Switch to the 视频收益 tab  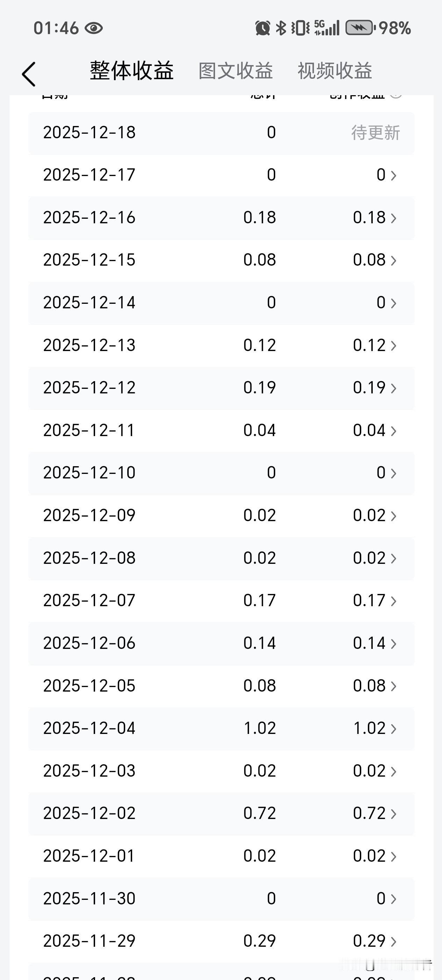click(334, 71)
